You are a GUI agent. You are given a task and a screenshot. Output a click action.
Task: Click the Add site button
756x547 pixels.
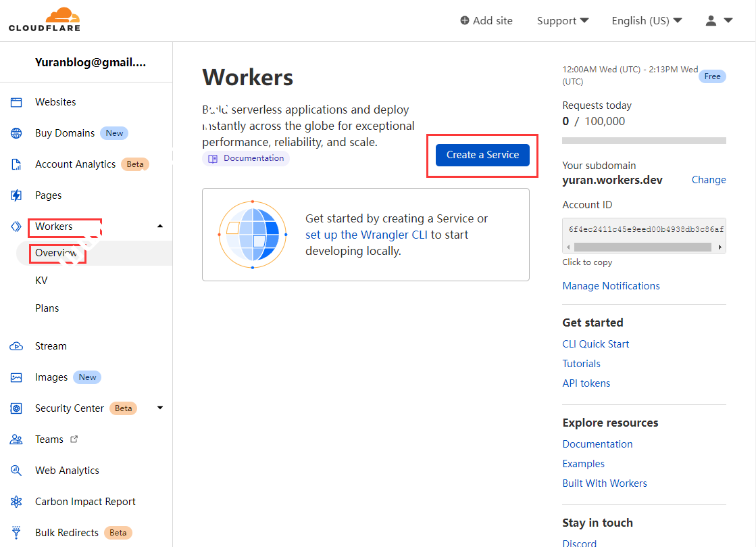(x=486, y=21)
